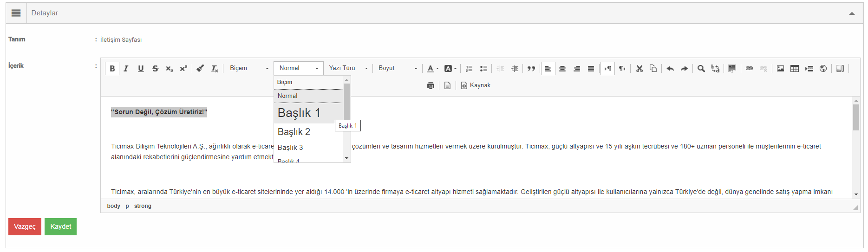The height and width of the screenshot is (252, 868).
Task: Click the decrease indent icon
Action: [x=500, y=68]
